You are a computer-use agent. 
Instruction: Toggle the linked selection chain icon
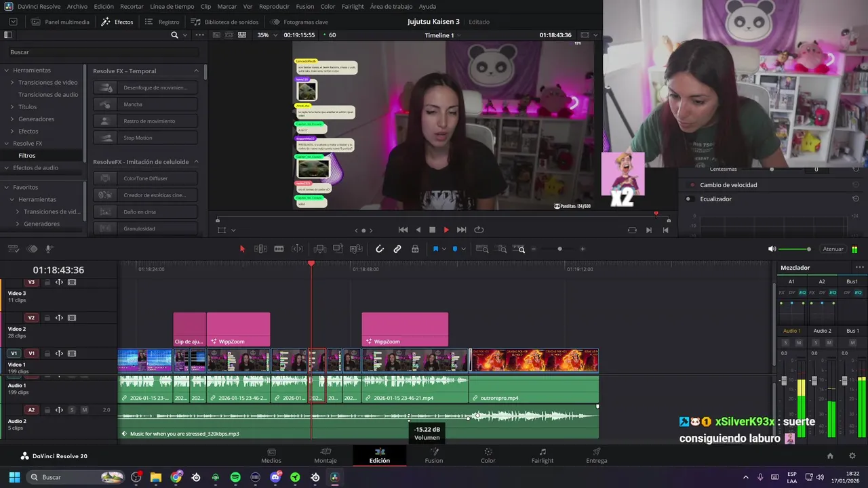pyautogui.click(x=397, y=249)
